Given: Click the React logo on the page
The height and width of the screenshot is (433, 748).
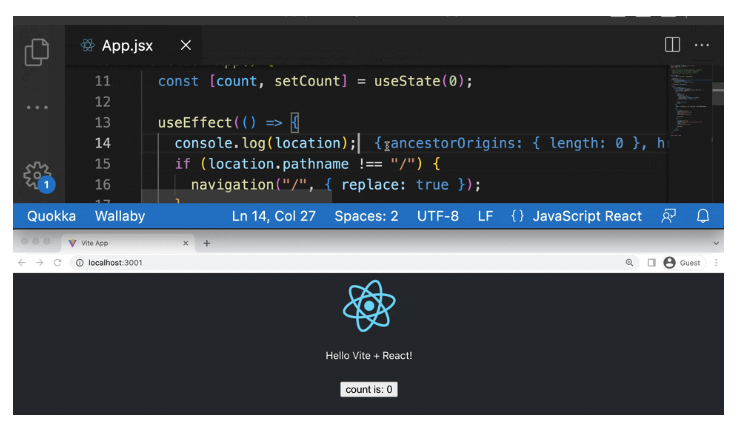Looking at the screenshot, I should pyautogui.click(x=369, y=306).
